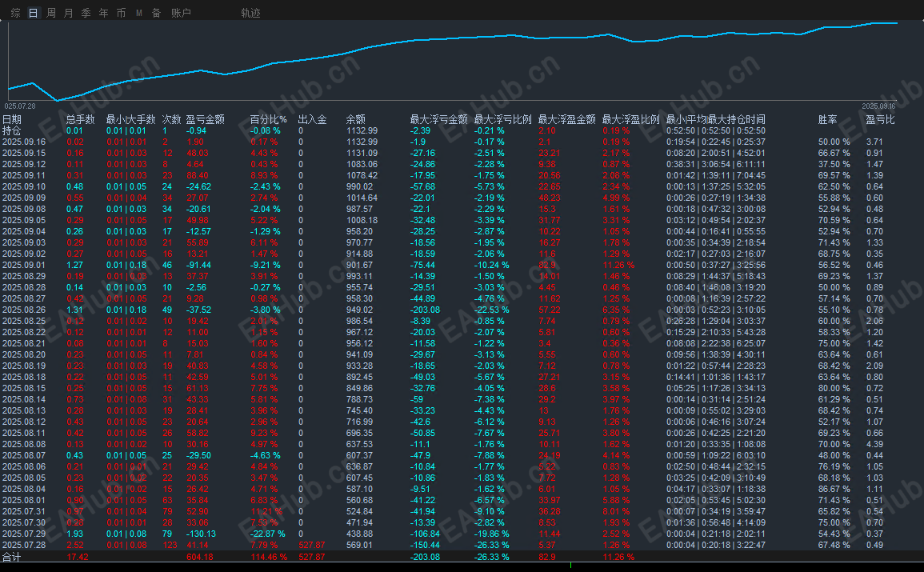Open the 币 currency tab
924x572 pixels.
[x=122, y=13]
